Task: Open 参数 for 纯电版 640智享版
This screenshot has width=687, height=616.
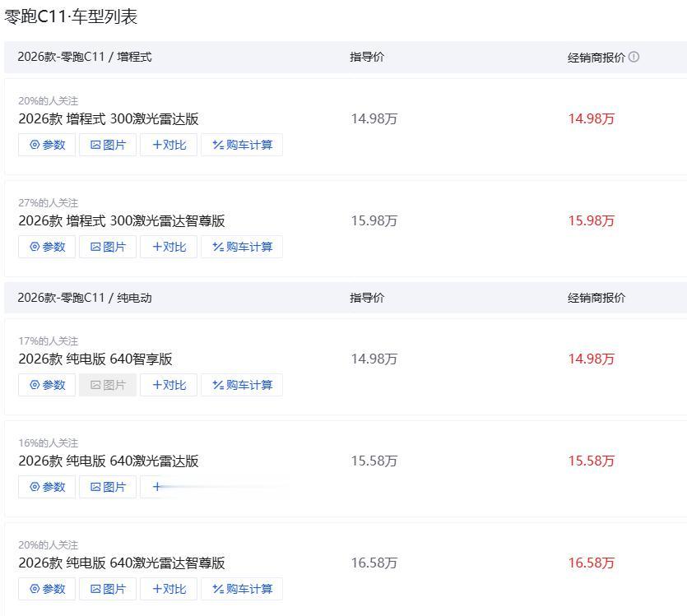Action: (x=47, y=385)
